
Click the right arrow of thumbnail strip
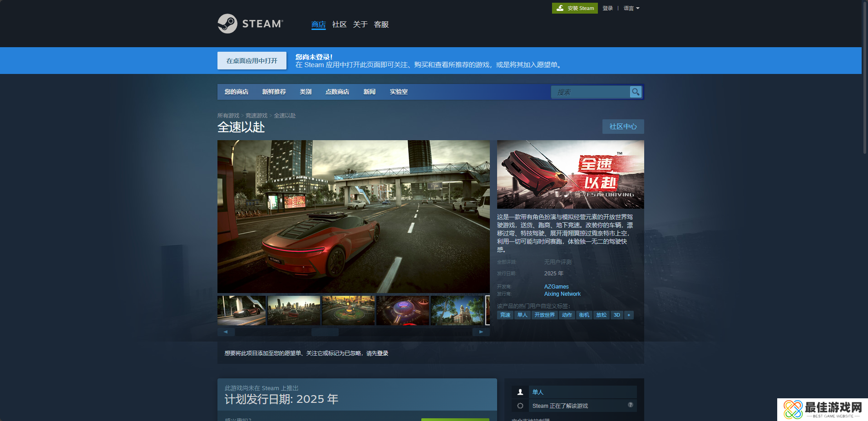(481, 332)
